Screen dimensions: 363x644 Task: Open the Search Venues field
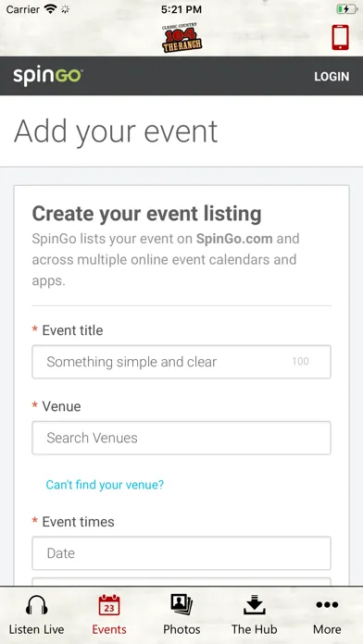pyautogui.click(x=181, y=438)
